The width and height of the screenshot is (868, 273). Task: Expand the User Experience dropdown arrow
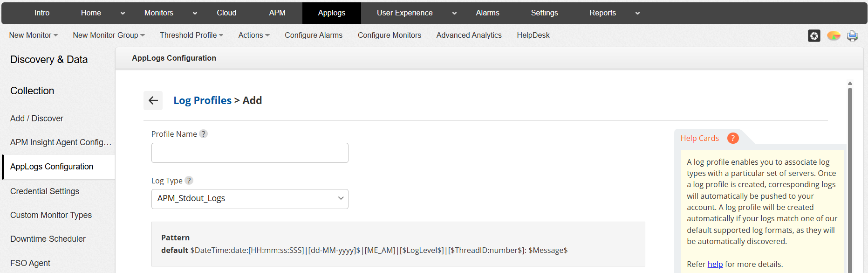click(454, 13)
